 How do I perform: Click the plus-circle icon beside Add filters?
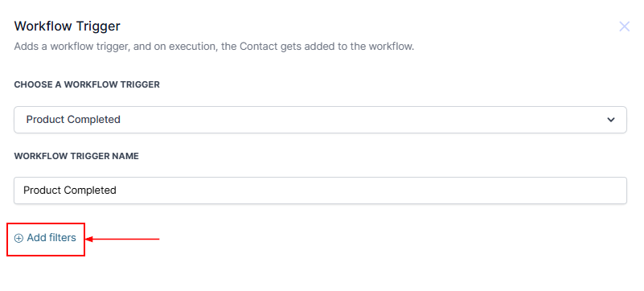18,239
